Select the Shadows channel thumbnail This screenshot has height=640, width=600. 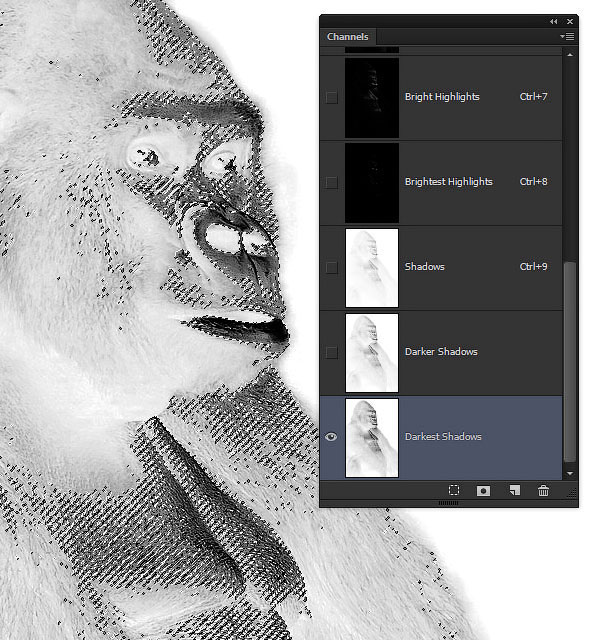372,268
